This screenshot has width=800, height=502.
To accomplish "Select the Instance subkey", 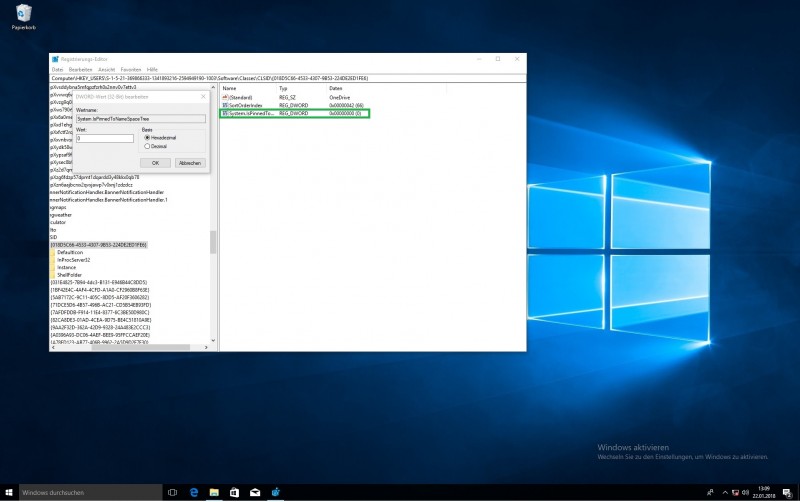I will (66, 267).
